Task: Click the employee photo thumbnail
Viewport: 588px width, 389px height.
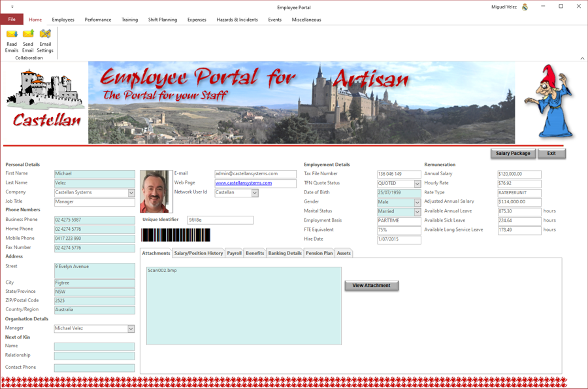Action: [x=155, y=192]
